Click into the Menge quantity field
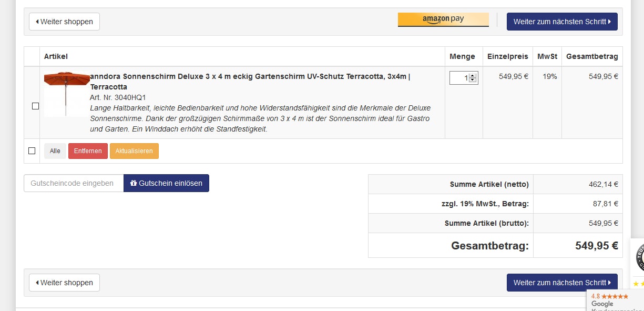The image size is (644, 311). [x=459, y=78]
